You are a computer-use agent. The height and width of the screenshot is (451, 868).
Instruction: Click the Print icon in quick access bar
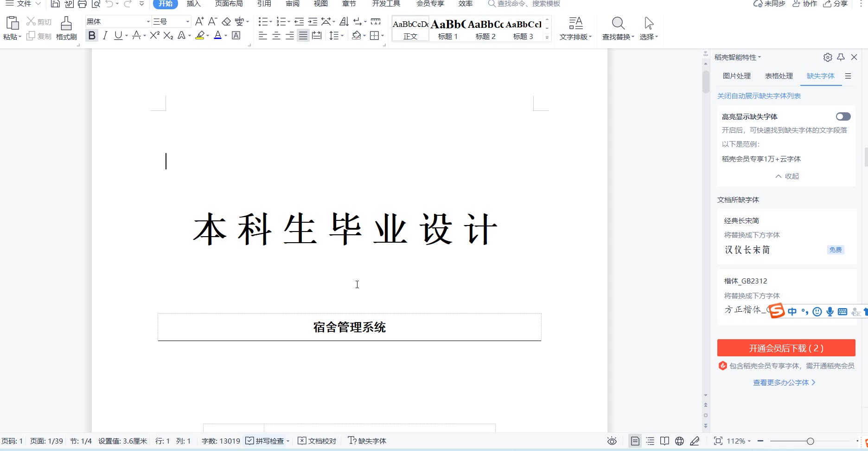(x=82, y=4)
